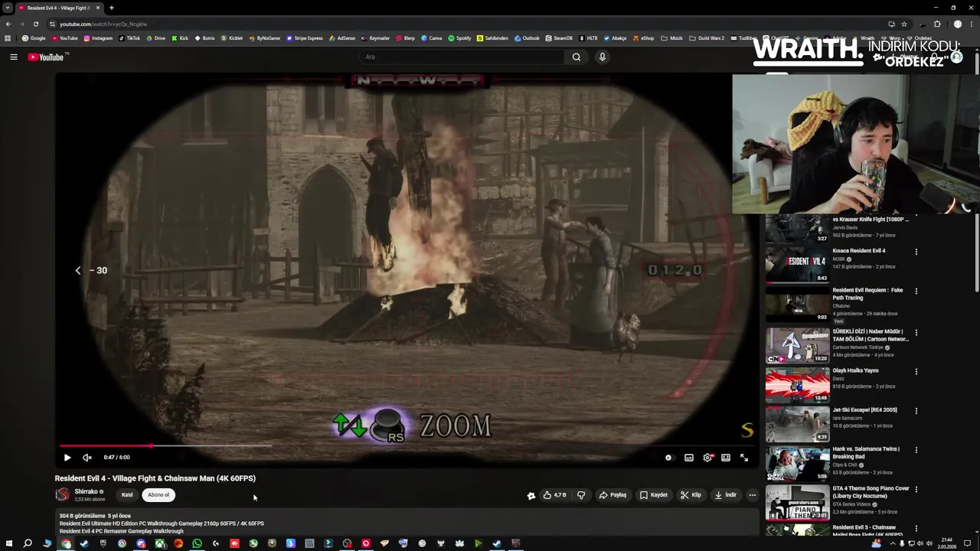
Task: Open options for Olaylı Htalks Yayını video
Action: [x=916, y=371]
